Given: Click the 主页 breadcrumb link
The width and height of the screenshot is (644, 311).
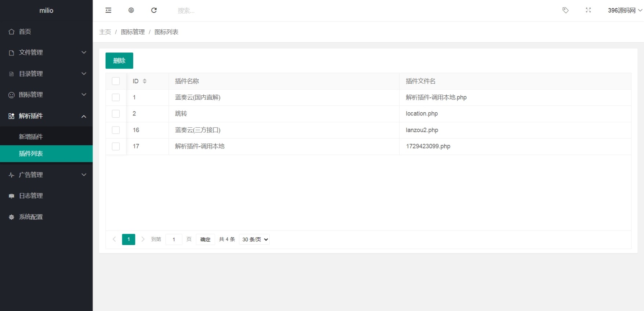Looking at the screenshot, I should click(x=105, y=32).
